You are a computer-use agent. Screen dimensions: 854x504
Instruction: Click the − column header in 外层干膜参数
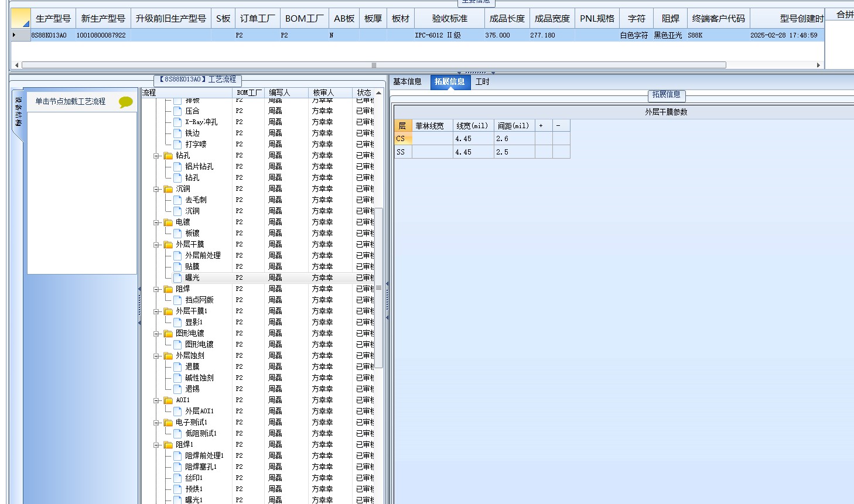pos(561,126)
